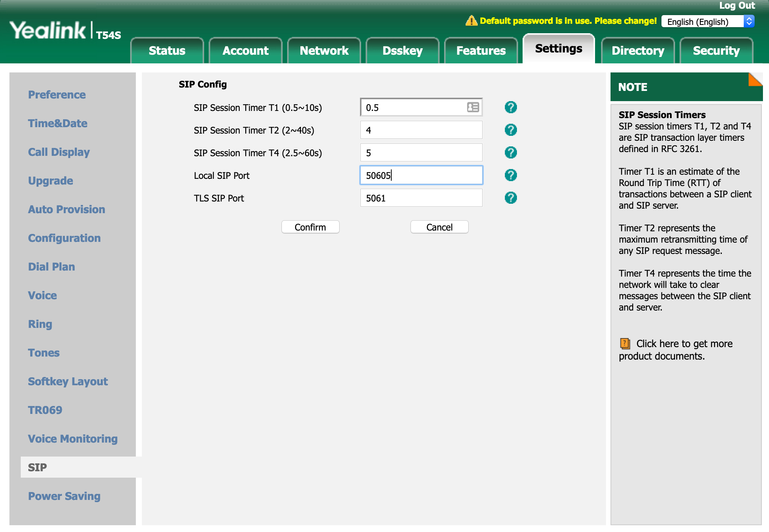
Task: Open Tones settings in sidebar
Action: coord(44,352)
